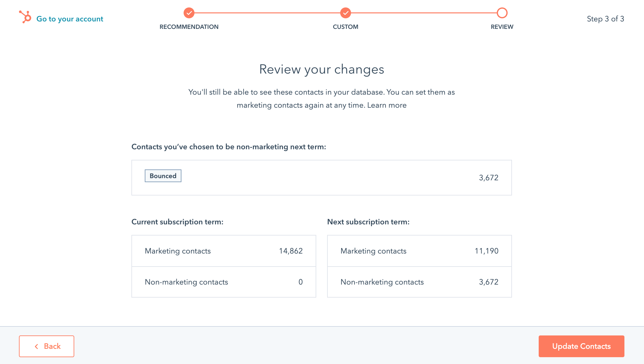Viewport: 644px width, 364px height.
Task: Select the CUSTOM step label
Action: point(345,27)
